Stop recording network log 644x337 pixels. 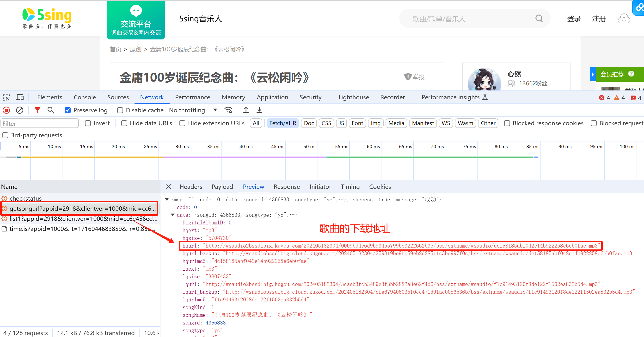pos(6,110)
